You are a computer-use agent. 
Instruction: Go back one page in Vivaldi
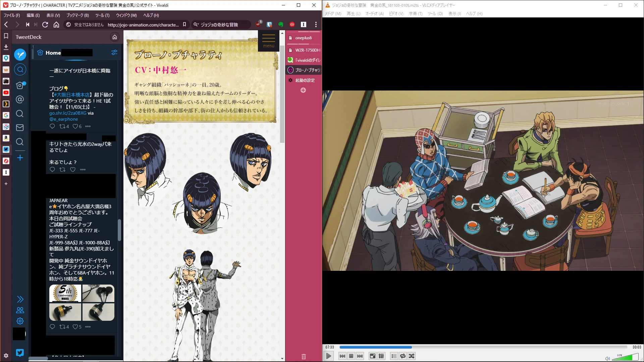[x=6, y=24]
